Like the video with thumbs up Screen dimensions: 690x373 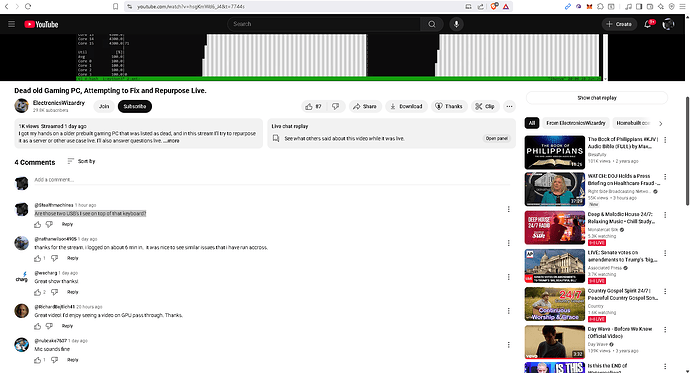point(313,106)
